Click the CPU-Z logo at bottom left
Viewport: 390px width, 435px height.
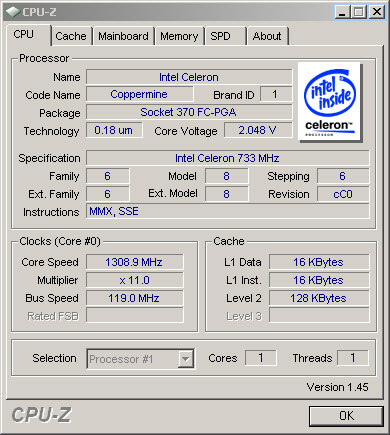[x=41, y=415]
